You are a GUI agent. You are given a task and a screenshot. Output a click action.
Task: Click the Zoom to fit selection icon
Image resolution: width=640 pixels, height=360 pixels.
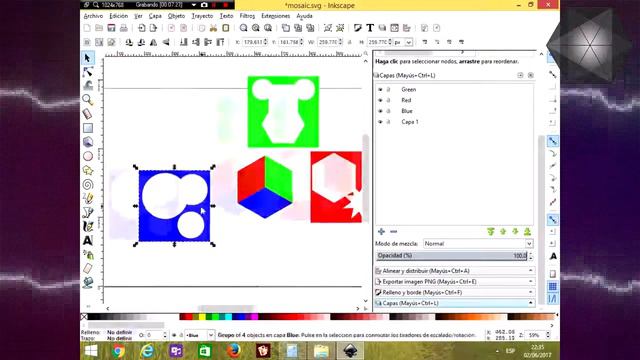pyautogui.click(x=243, y=28)
